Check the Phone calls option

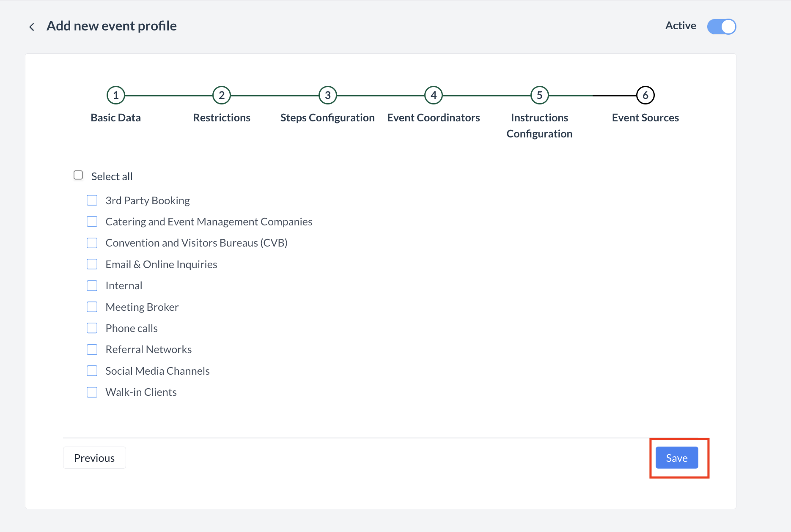point(92,328)
